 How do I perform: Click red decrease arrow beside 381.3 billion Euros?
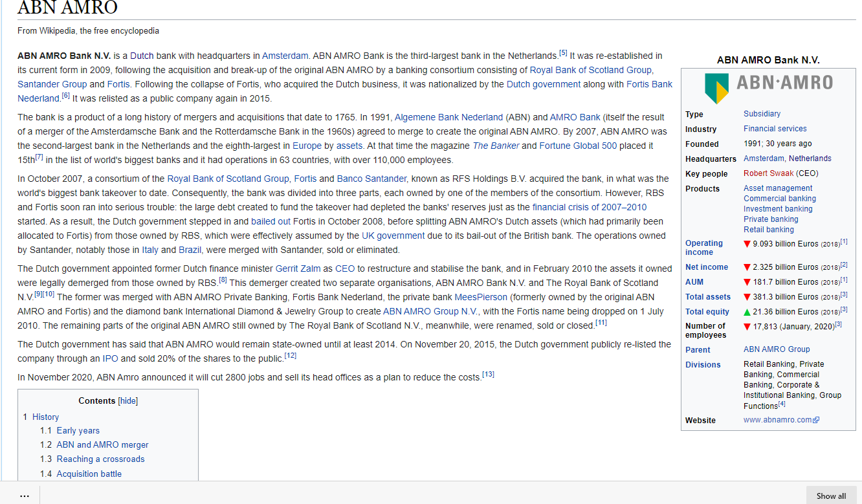pos(747,297)
